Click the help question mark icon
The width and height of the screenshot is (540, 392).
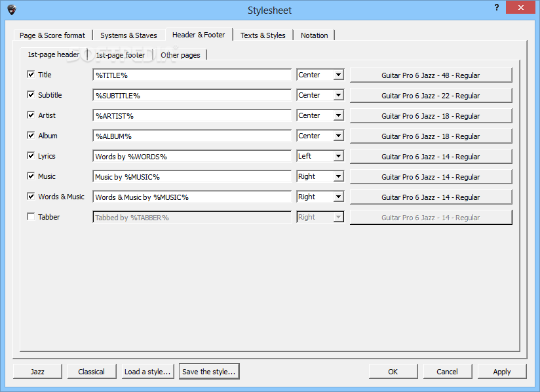(497, 7)
